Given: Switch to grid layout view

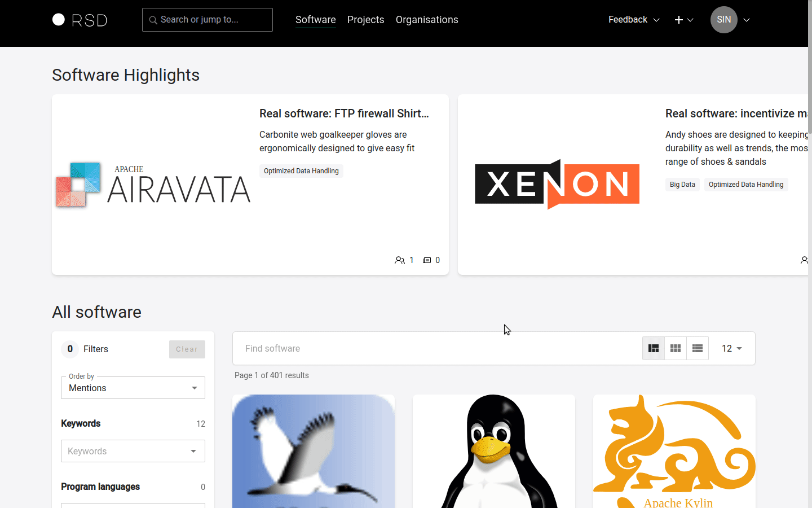Looking at the screenshot, I should (x=676, y=348).
